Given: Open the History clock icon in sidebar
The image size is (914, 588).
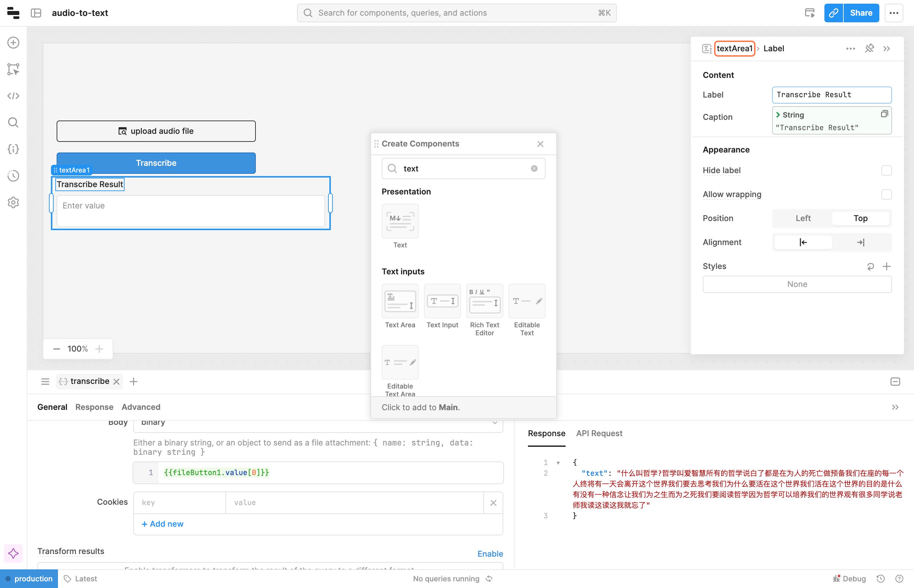Looking at the screenshot, I should (x=13, y=176).
